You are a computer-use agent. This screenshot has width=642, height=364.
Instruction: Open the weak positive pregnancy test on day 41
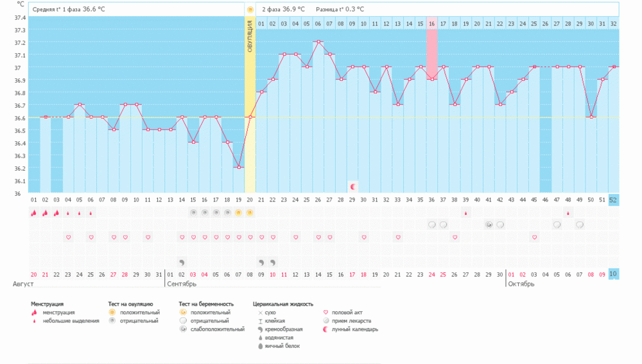[489, 225]
